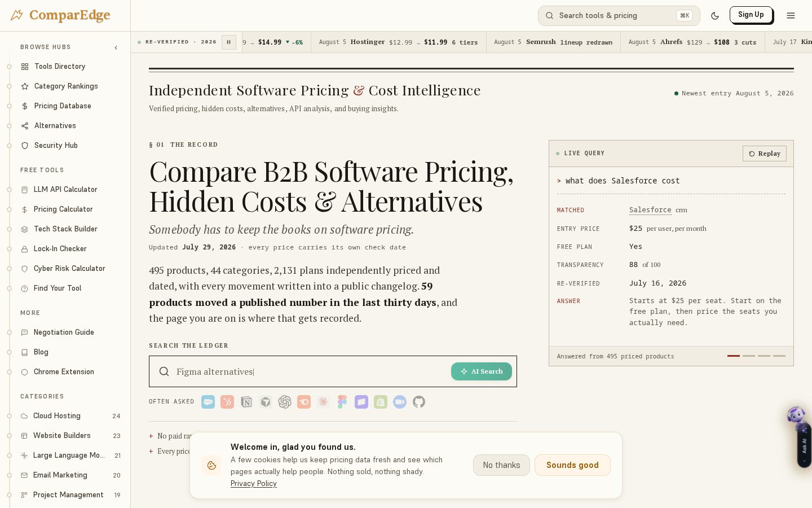Go to Pricing Database

pyautogui.click(x=63, y=106)
